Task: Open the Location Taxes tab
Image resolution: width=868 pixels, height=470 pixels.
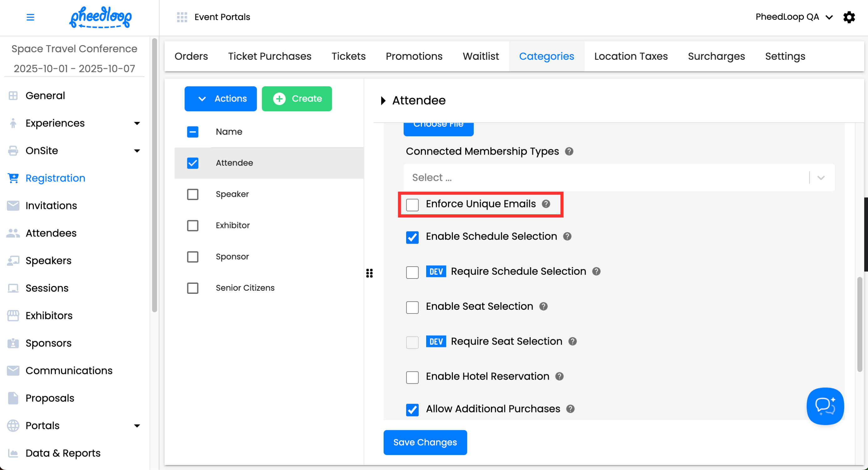Action: click(x=631, y=56)
